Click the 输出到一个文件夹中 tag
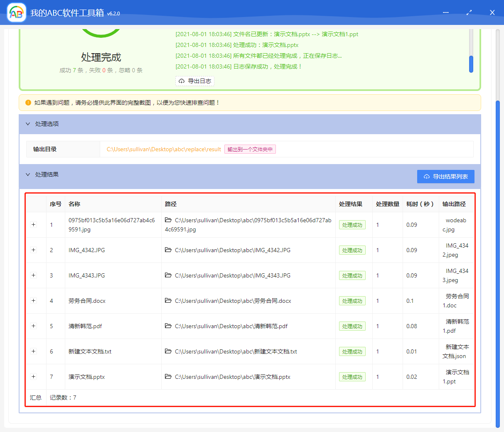 [250, 150]
